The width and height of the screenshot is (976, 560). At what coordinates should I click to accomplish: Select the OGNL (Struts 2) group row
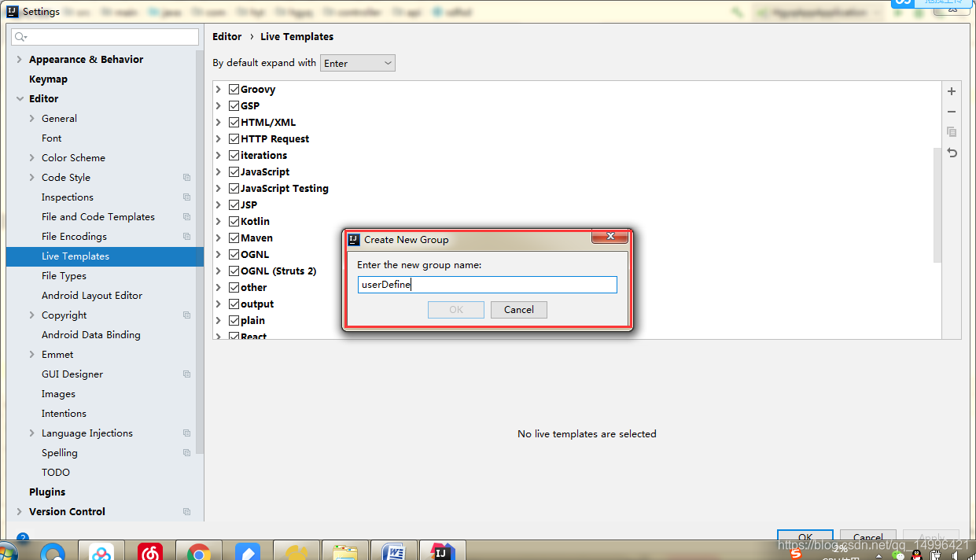pyautogui.click(x=278, y=271)
